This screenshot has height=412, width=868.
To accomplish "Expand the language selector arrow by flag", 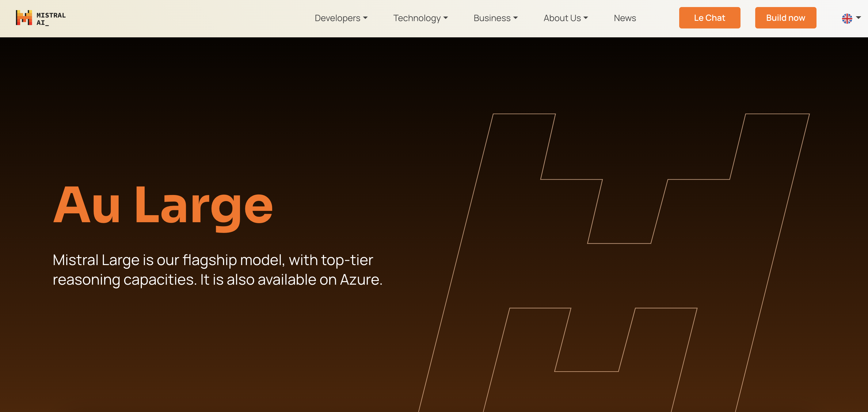I will point(858,18).
